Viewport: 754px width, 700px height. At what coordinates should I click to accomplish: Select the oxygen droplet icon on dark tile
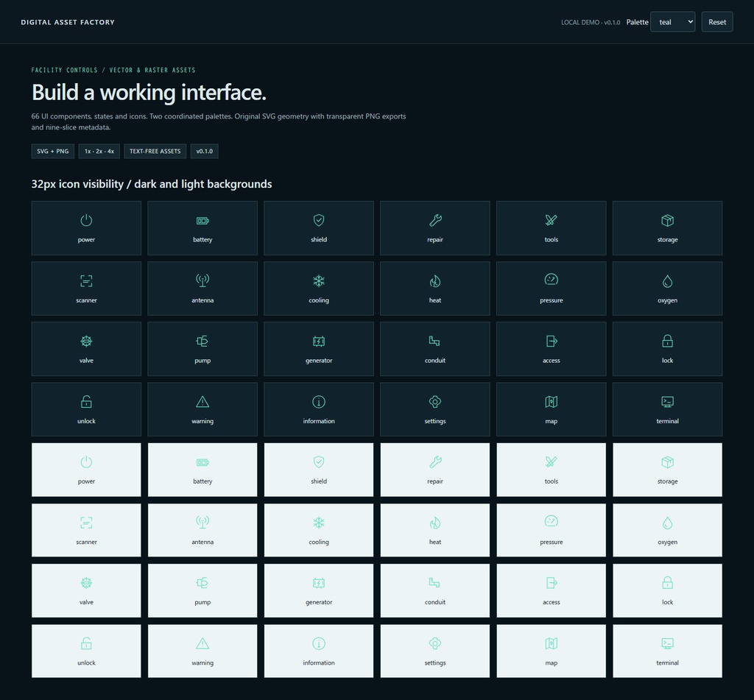coord(667,280)
